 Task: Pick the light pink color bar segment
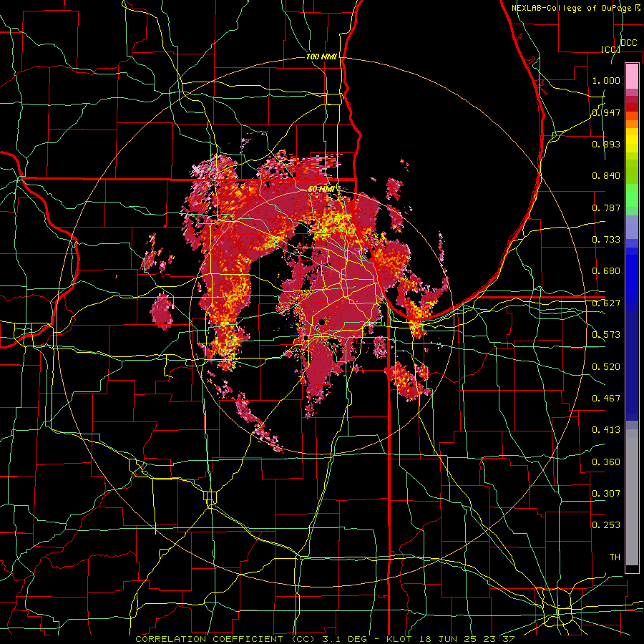632,77
